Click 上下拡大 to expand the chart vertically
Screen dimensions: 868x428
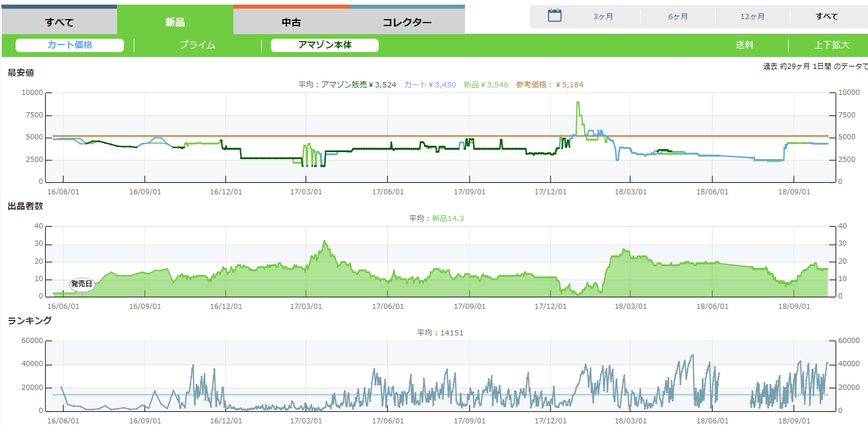pyautogui.click(x=832, y=45)
